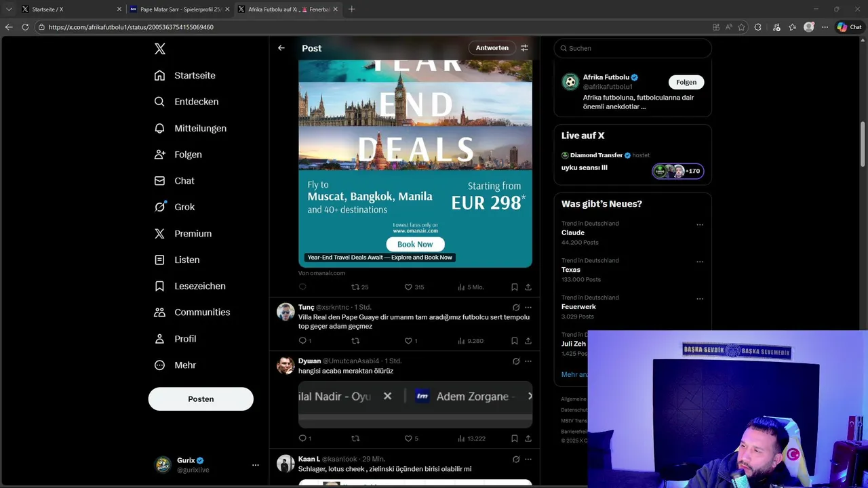Viewport: 868px width, 488px height.
Task: Open Profil in the sidebar
Action: (x=175, y=339)
